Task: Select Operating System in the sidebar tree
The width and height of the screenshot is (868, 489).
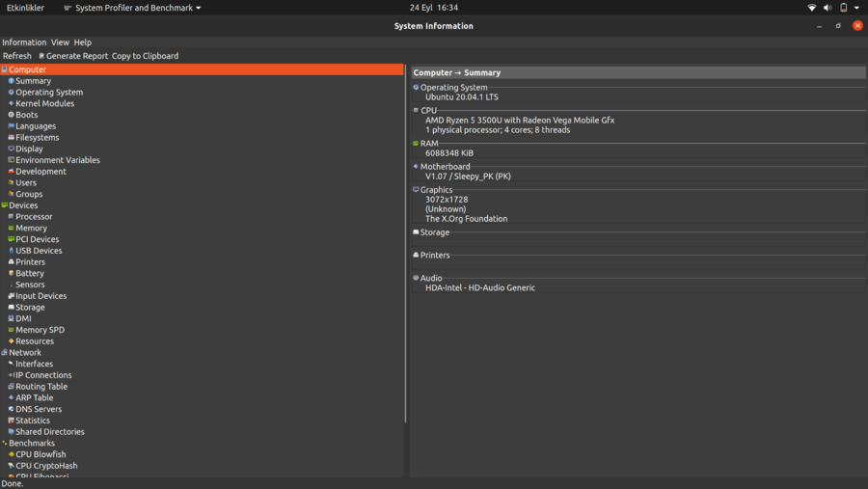Action: (x=49, y=93)
